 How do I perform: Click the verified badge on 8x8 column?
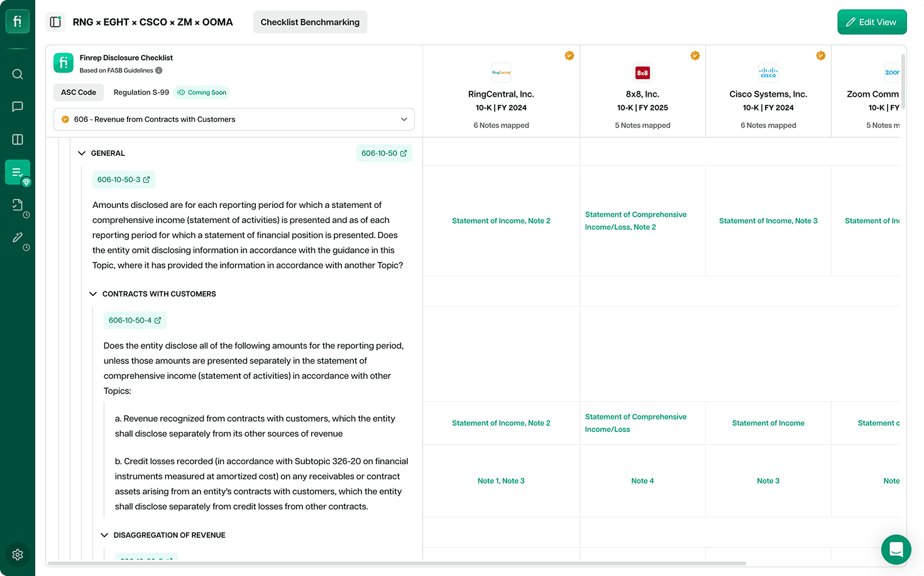(x=695, y=55)
